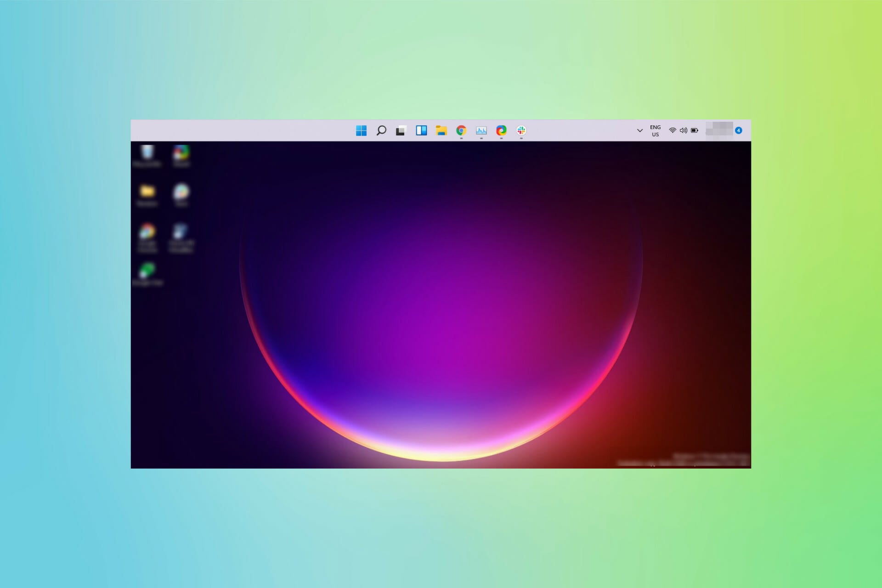
Task: Switch the input language from ENG US
Action: click(x=656, y=131)
